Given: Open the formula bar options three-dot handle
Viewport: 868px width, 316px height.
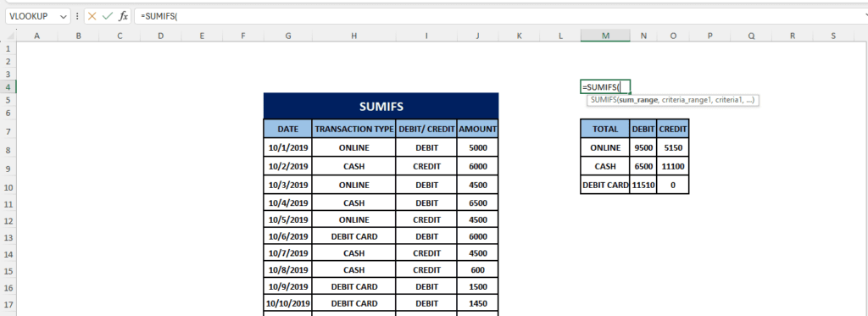Looking at the screenshot, I should 77,16.
